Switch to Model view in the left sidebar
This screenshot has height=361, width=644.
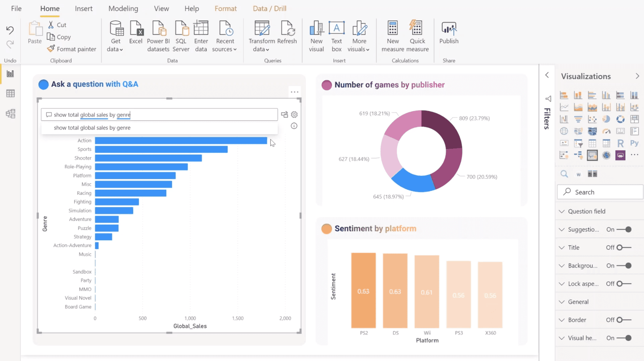(10, 114)
